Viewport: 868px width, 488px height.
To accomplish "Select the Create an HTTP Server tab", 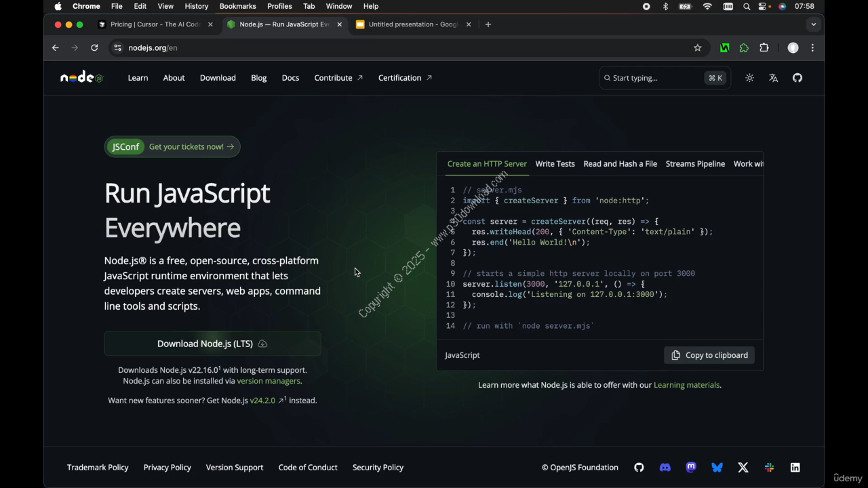I will coord(487,164).
